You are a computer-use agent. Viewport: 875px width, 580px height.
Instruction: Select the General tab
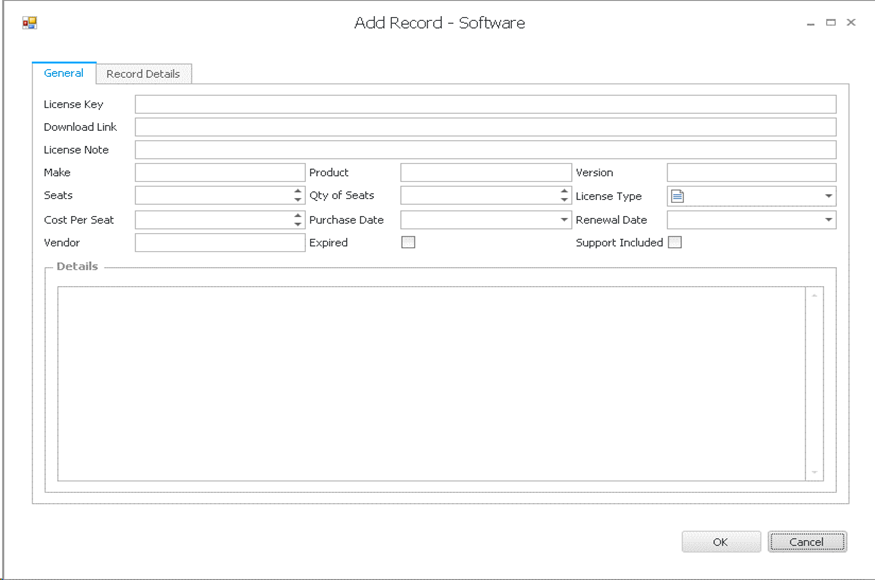[x=64, y=73]
